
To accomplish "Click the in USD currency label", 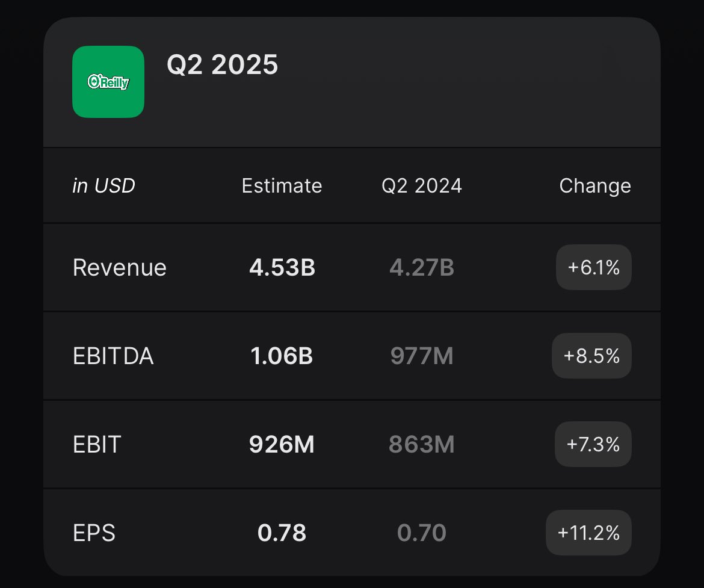I will click(103, 185).
